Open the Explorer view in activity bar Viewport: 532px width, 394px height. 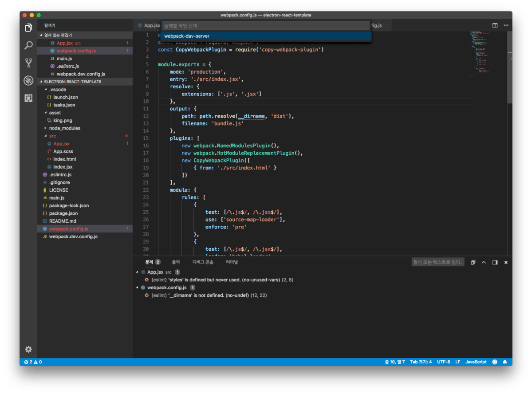tap(28, 28)
